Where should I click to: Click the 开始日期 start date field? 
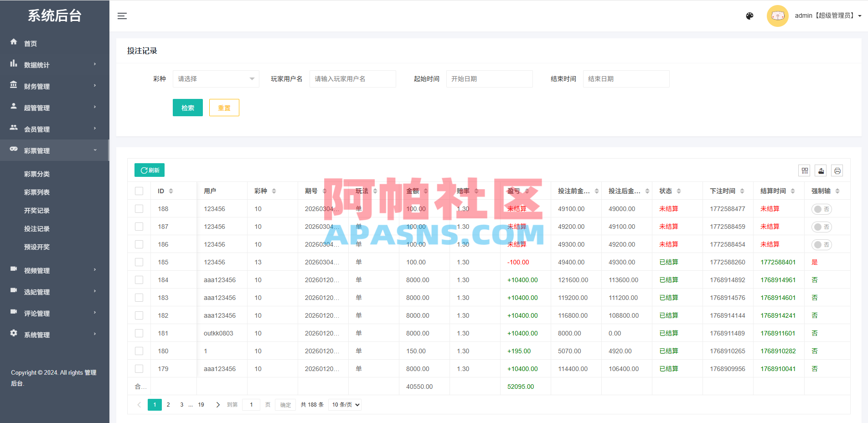click(x=490, y=79)
